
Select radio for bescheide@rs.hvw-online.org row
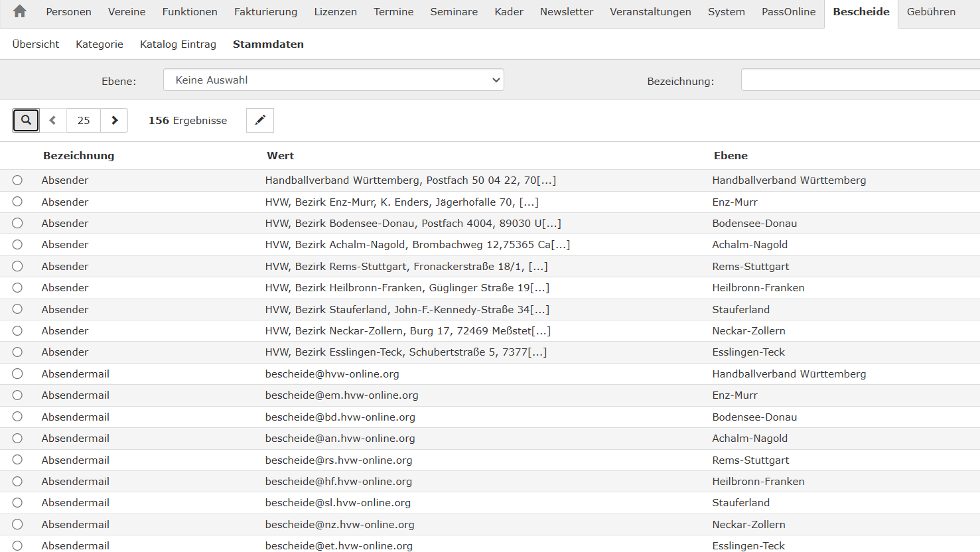[17, 460]
